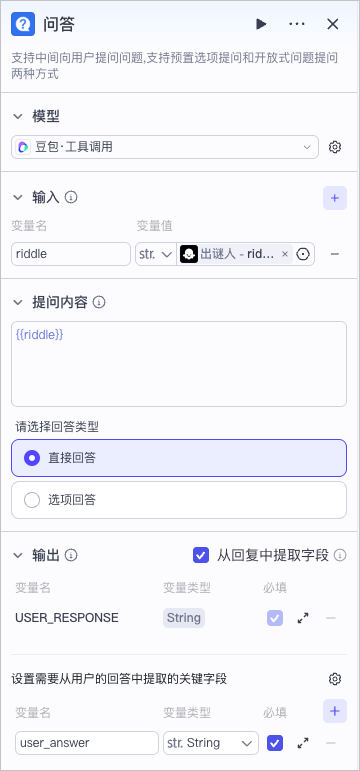Select the 直接回答 radio option
The image size is (360, 771).
tap(179, 458)
